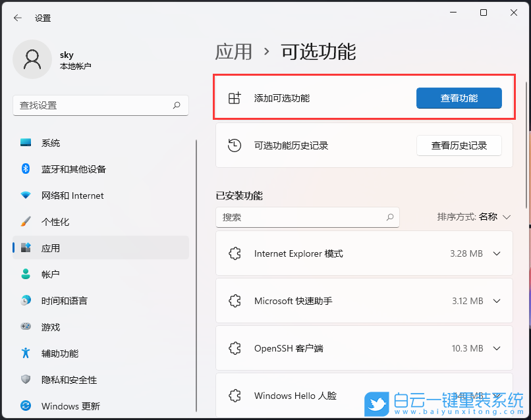Click the 查找设置 search field
Screen dimensions: 531x420
pyautogui.click(x=100, y=105)
